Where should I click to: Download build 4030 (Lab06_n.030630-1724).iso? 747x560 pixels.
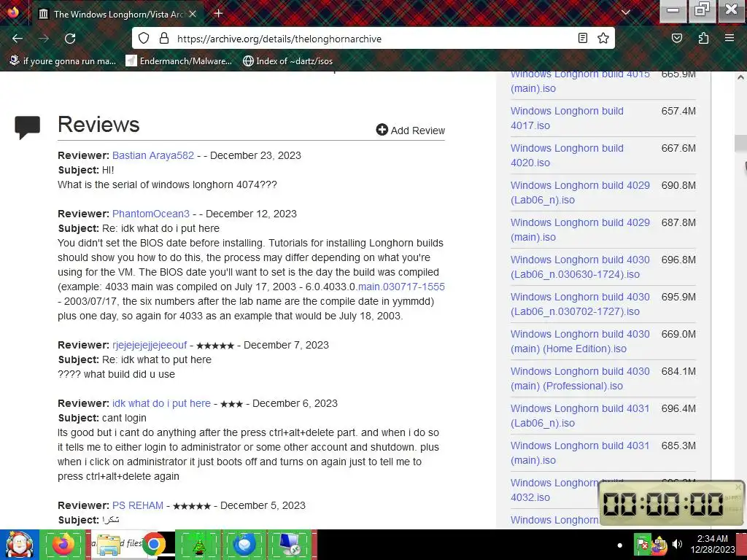pos(580,267)
